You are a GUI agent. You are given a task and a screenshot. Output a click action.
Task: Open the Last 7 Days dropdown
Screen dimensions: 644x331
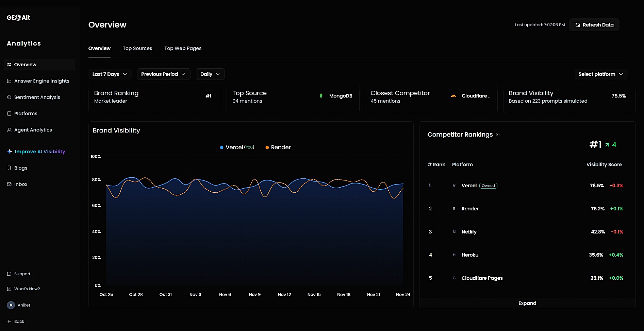tap(110, 74)
